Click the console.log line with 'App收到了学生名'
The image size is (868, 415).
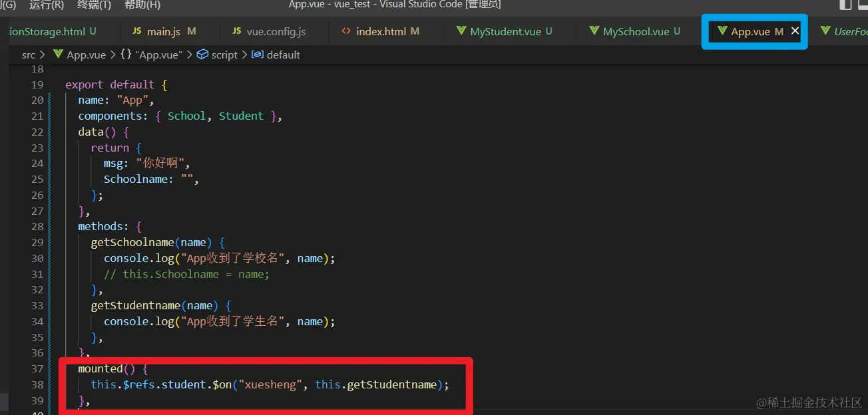click(220, 321)
